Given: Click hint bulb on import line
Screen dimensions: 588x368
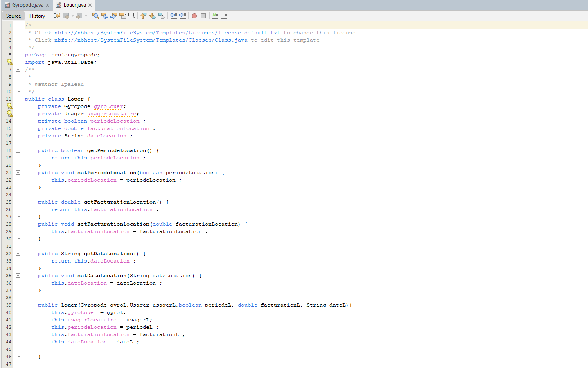Looking at the screenshot, I should tap(9, 62).
